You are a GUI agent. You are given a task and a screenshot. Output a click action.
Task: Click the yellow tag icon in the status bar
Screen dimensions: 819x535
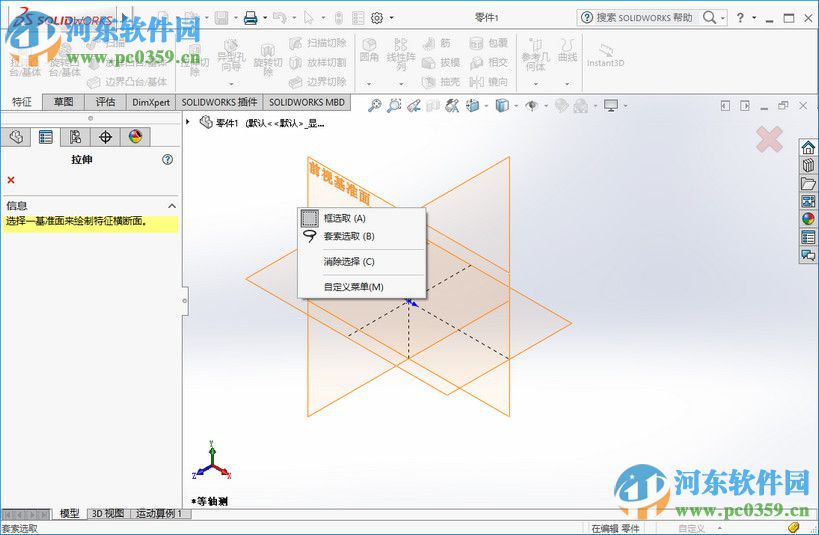pyautogui.click(x=794, y=527)
